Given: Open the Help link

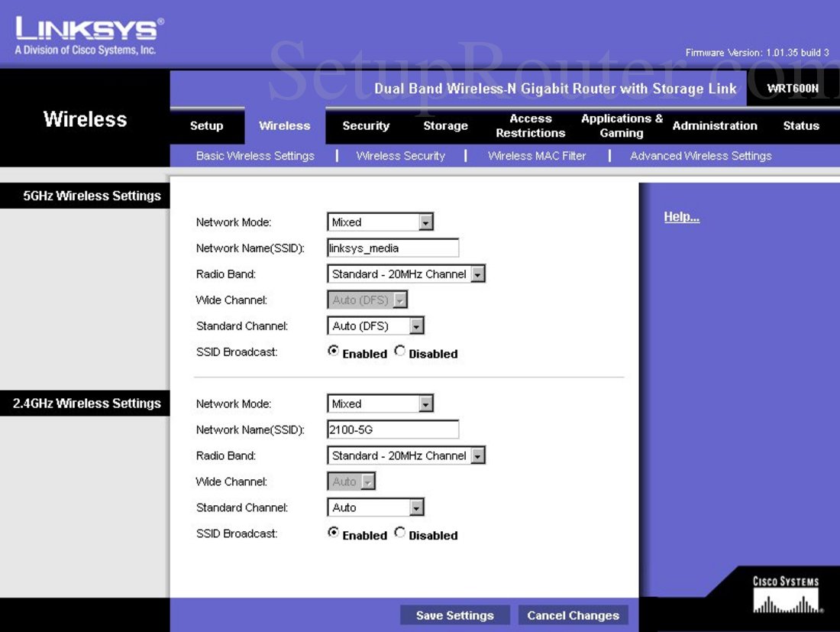Looking at the screenshot, I should tap(680, 216).
